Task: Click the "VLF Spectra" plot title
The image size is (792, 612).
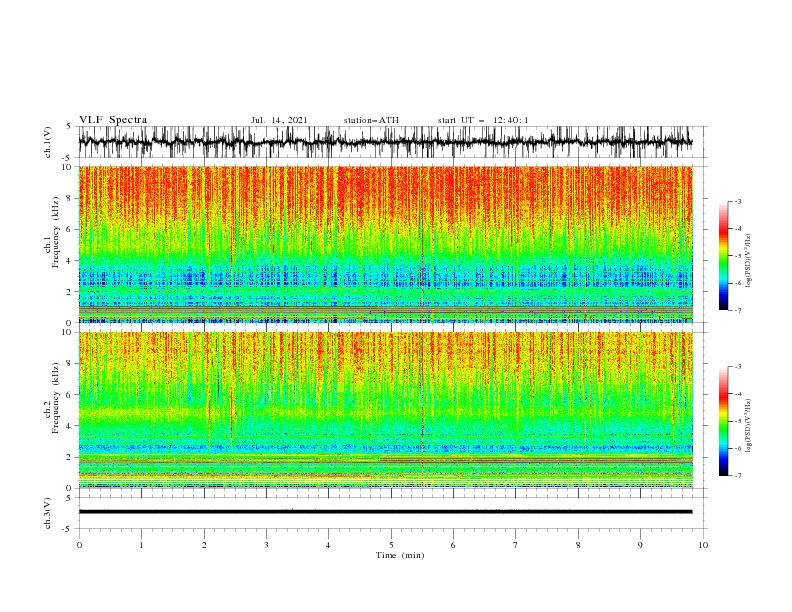Action: coord(113,120)
